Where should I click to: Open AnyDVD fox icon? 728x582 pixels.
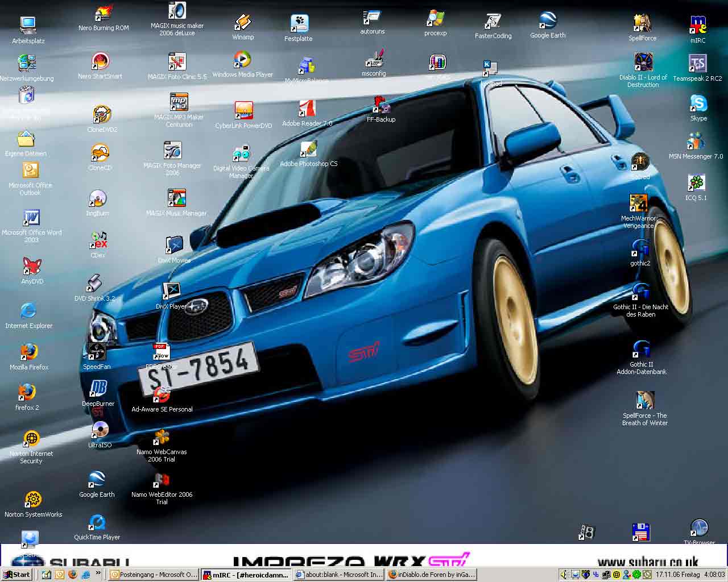tap(32, 266)
